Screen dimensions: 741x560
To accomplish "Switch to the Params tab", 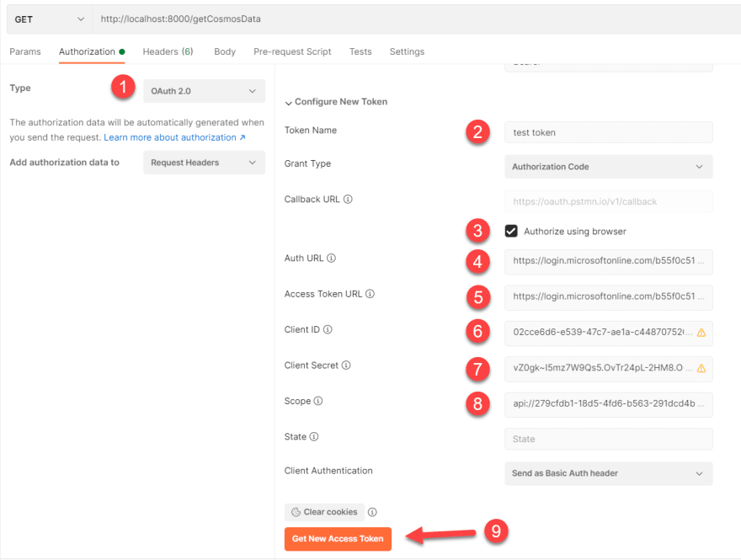I will 25,51.
